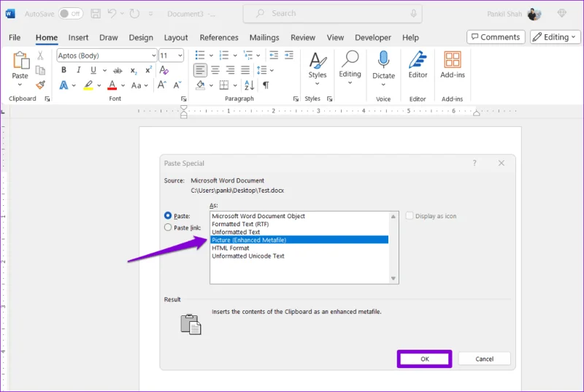584x392 pixels.
Task: Align text right
Action: (231, 70)
